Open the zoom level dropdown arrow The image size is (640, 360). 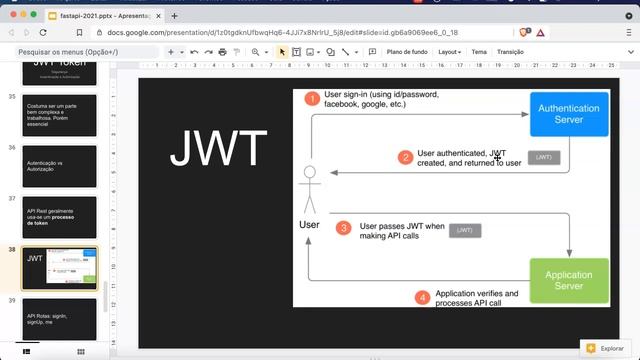266,52
